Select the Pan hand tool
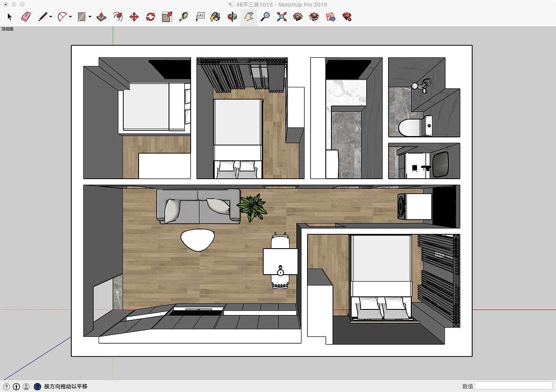The image size is (556, 392). [x=248, y=17]
